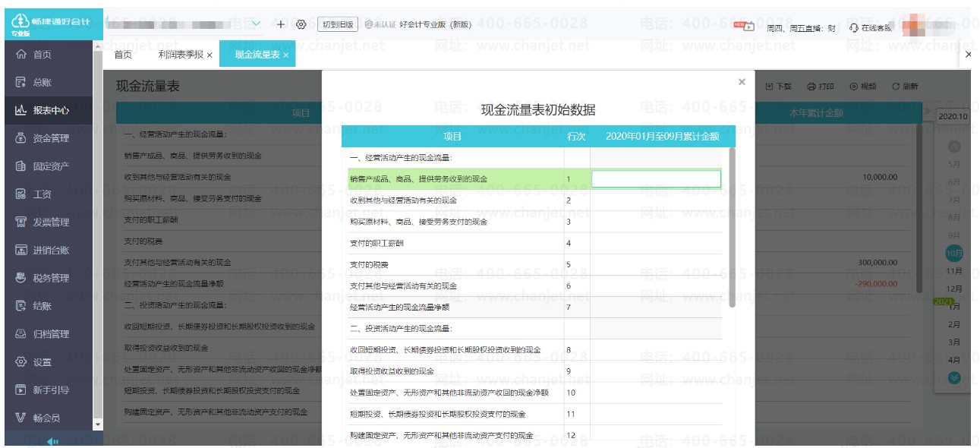
Task: Select row 购买原材料、商品、接受劳务支付的现金 in dialog
Action: pyautogui.click(x=534, y=222)
